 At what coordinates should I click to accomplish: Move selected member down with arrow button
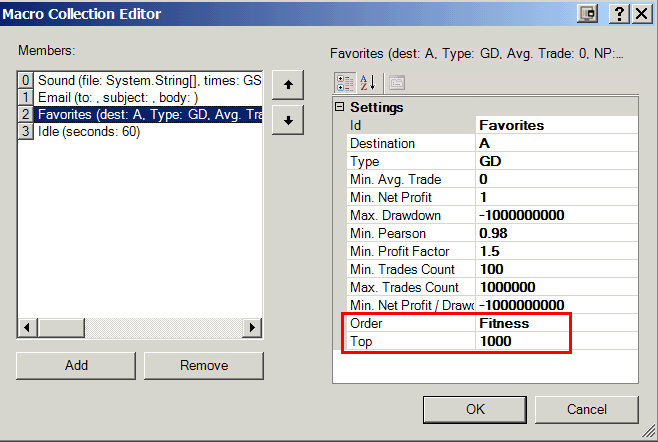pyautogui.click(x=288, y=120)
